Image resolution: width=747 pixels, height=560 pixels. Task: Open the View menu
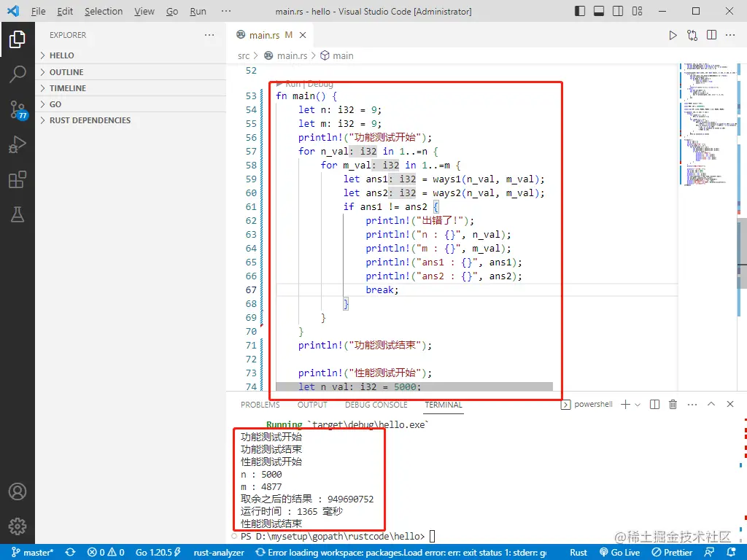[x=144, y=11]
